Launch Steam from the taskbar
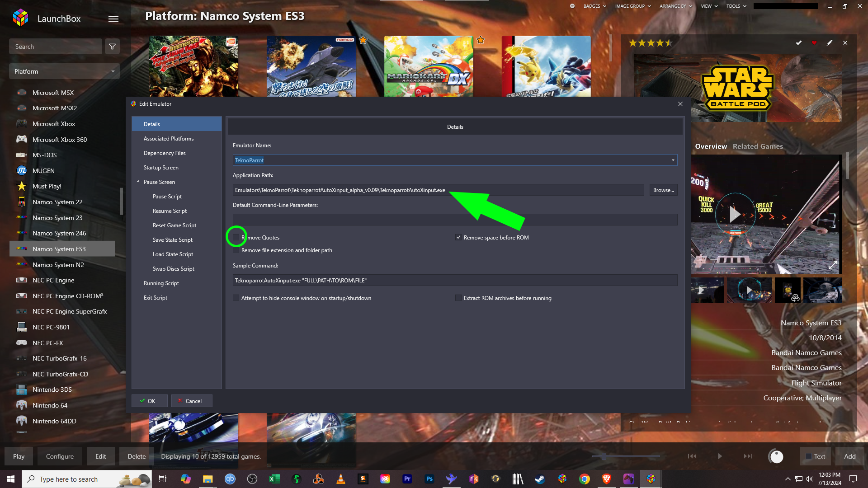Image resolution: width=868 pixels, height=488 pixels. pyautogui.click(x=540, y=479)
